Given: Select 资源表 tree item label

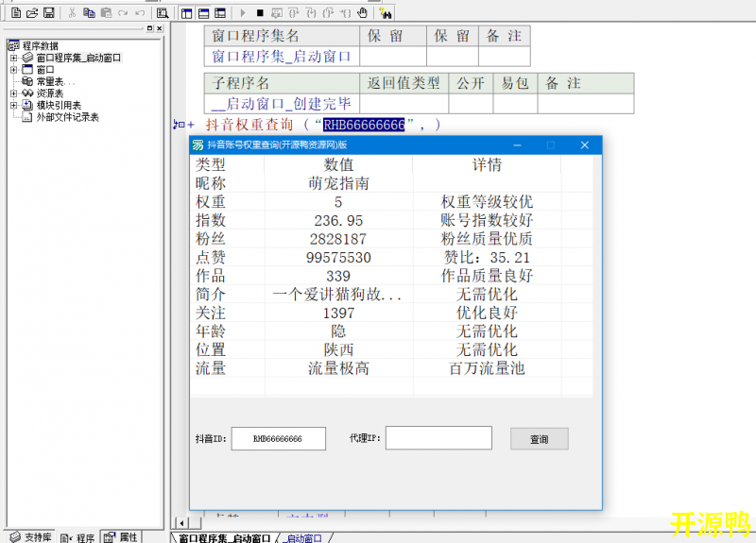Looking at the screenshot, I should pos(50,93).
